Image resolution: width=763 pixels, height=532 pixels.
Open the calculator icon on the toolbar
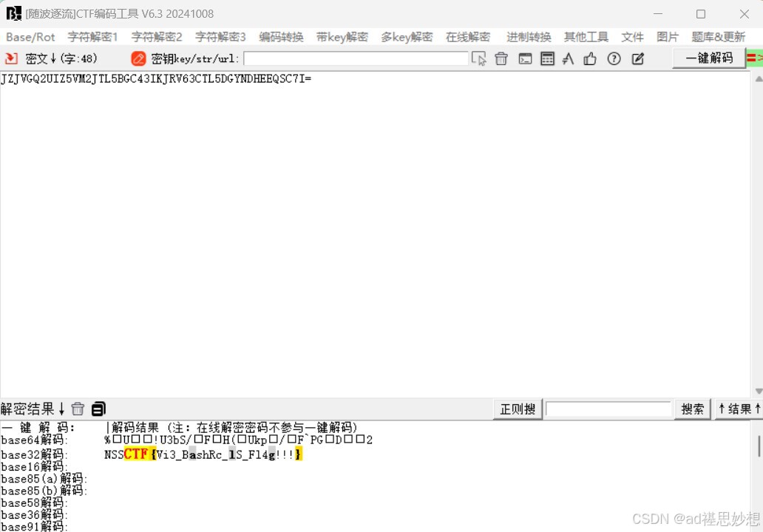tap(546, 58)
